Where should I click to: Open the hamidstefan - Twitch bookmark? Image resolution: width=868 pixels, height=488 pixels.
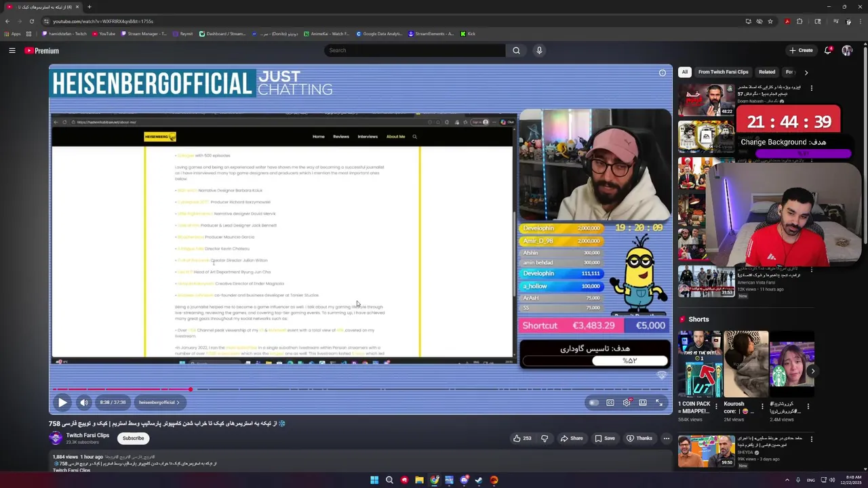point(65,34)
